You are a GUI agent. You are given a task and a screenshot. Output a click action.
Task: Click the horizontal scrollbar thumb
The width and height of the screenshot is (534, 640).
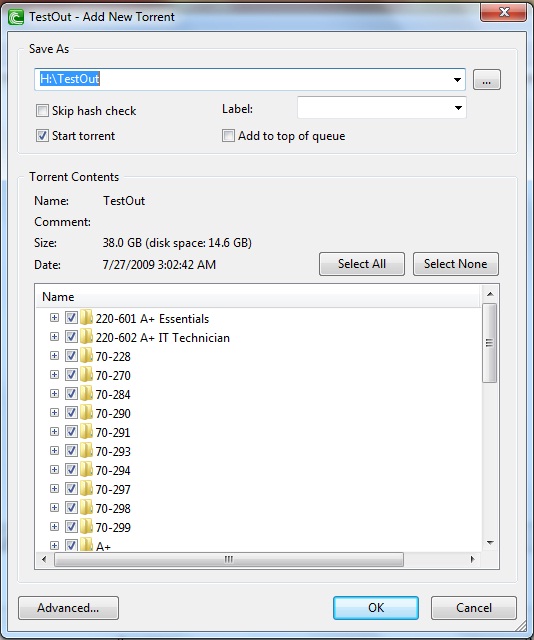click(x=229, y=559)
